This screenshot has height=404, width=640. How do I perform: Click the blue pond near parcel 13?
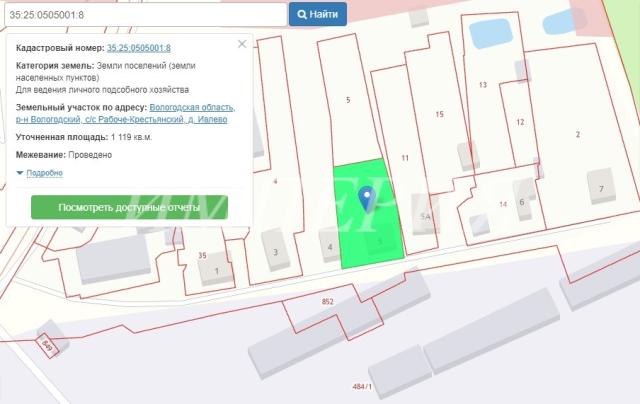pos(491,33)
